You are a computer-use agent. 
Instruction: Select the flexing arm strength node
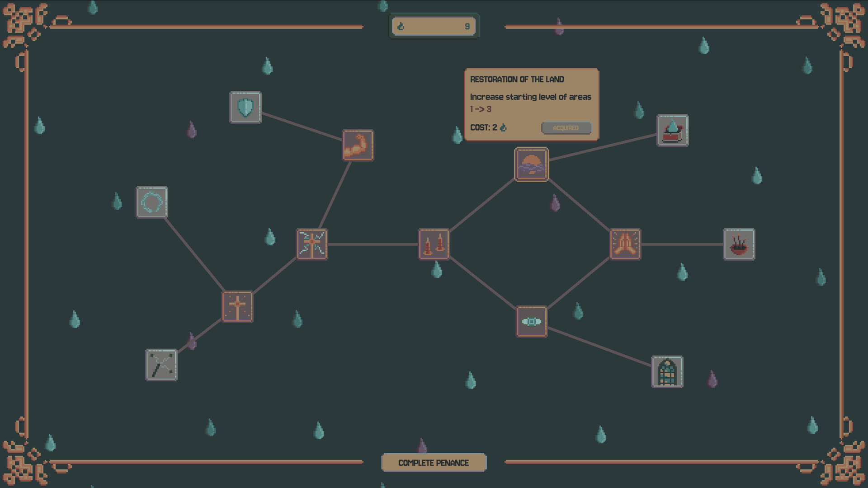pos(358,146)
